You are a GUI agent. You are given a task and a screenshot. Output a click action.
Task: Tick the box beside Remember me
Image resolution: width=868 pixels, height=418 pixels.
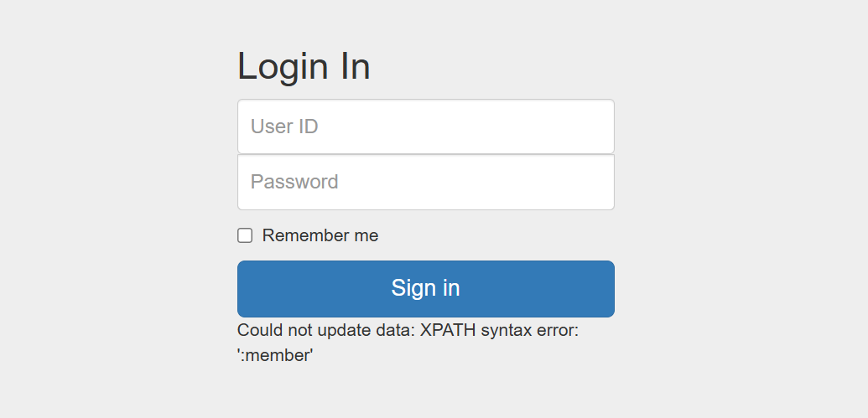point(245,235)
